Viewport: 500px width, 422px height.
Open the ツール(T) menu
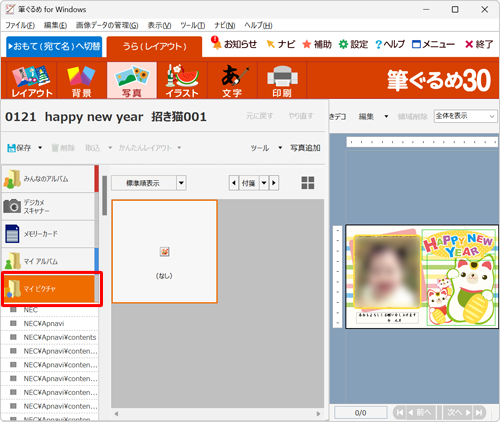point(193,25)
